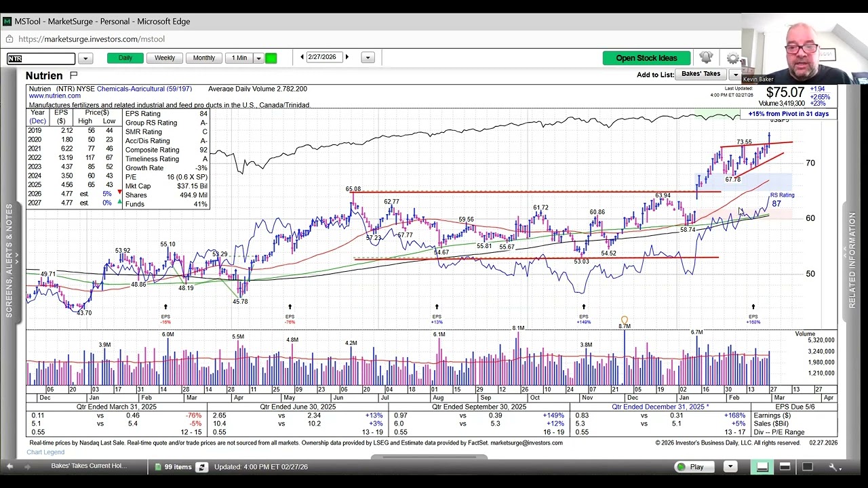Click the EPS +13% arrow marker
Screen dimensions: 868x488
[437, 307]
